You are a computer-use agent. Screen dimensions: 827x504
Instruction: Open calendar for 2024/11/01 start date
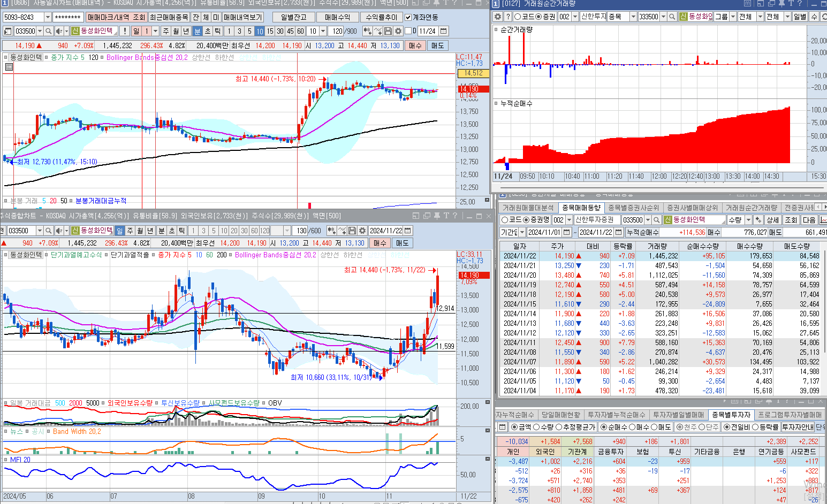point(567,232)
